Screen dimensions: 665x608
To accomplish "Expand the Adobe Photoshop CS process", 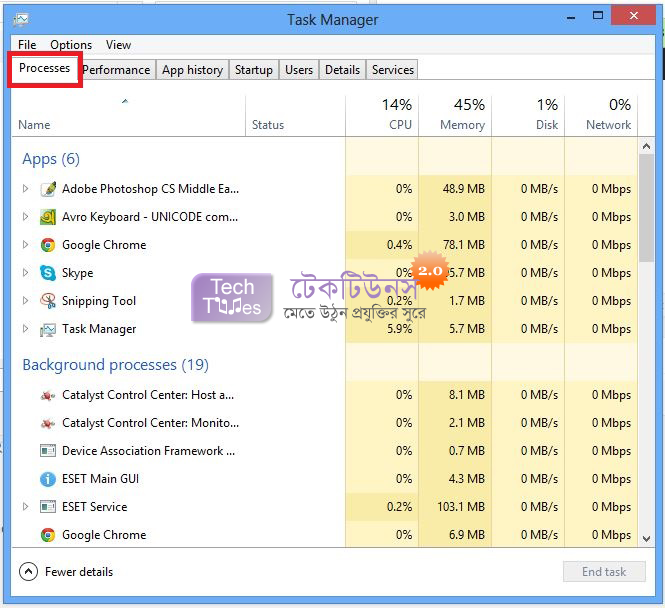I will click(25, 188).
